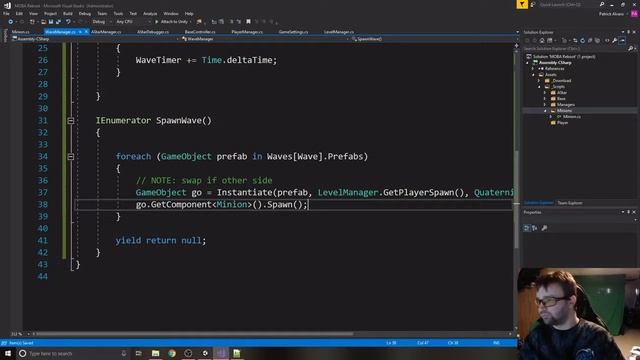Toggle the Preview Selected Items icon
Image resolution: width=640 pixels, height=360 pixels.
pyautogui.click(x=622, y=40)
